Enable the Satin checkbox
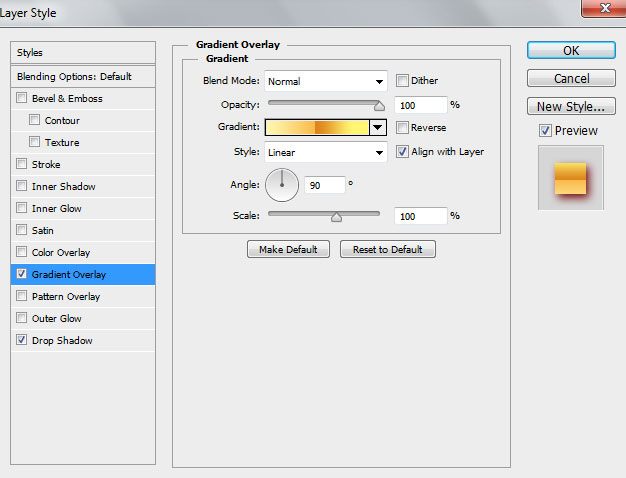 22,230
